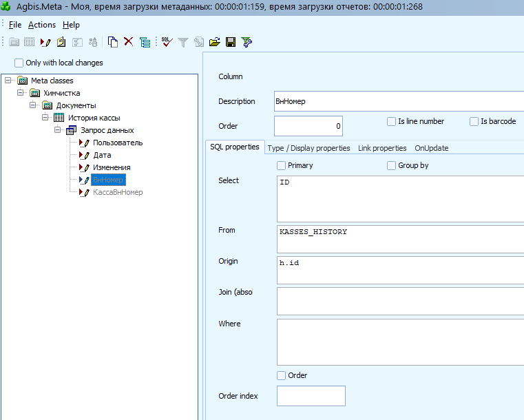Collapse the Запрос данных node
Image resolution: width=524 pixels, height=420 pixels.
pos(57,129)
